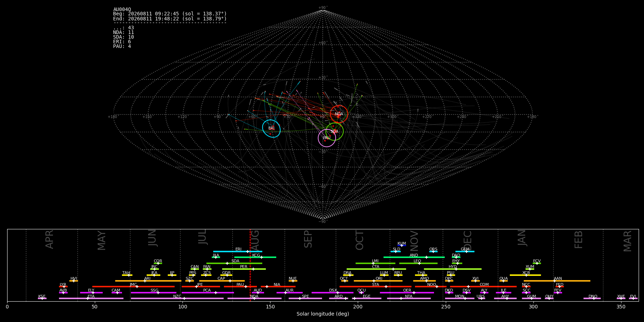Screen dimensions: 644x322
Task: Click the APR month label
Action: tap(49, 239)
